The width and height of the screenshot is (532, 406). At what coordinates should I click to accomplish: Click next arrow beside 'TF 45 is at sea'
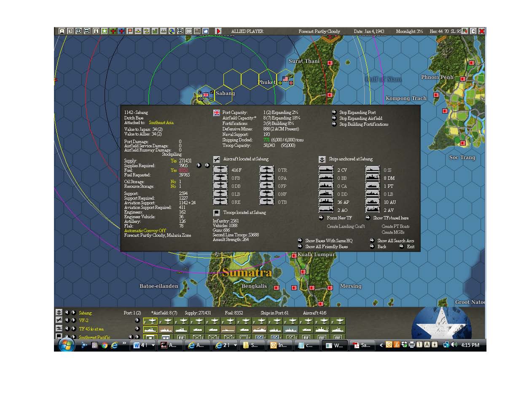(x=74, y=329)
